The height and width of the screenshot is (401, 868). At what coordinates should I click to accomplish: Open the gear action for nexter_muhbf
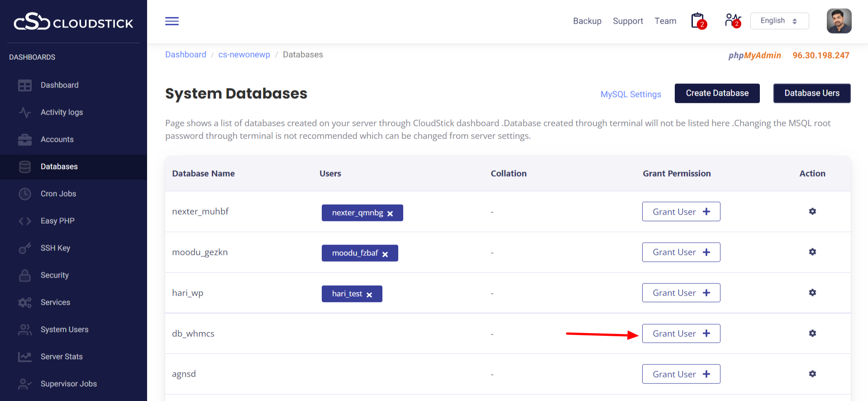(812, 211)
